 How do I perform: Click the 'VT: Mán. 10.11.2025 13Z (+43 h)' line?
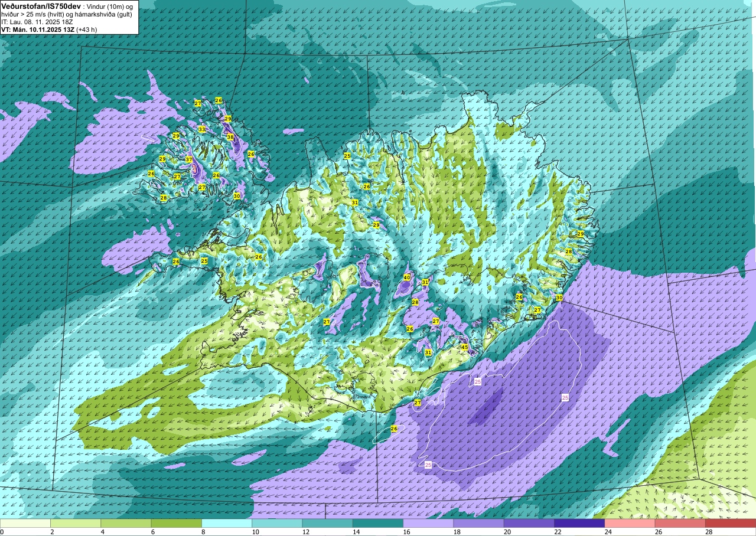[49, 29]
